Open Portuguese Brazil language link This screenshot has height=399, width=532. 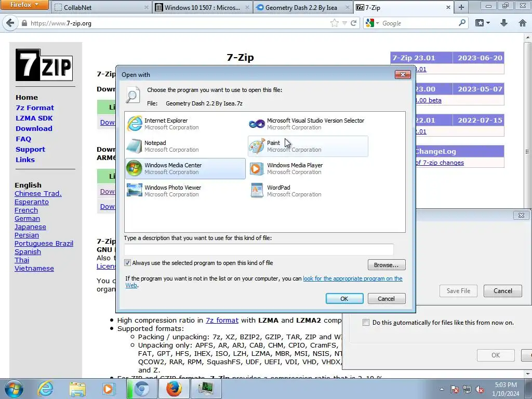point(44,243)
